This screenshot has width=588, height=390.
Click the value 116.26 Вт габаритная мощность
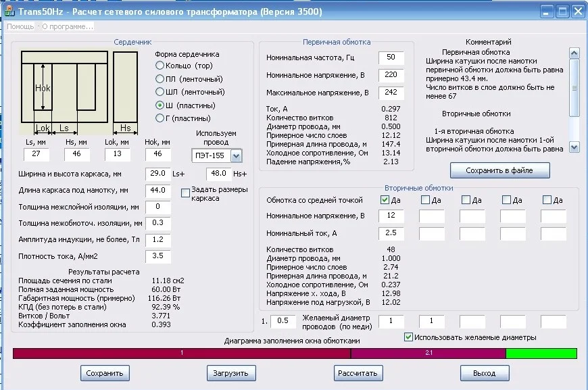(164, 299)
